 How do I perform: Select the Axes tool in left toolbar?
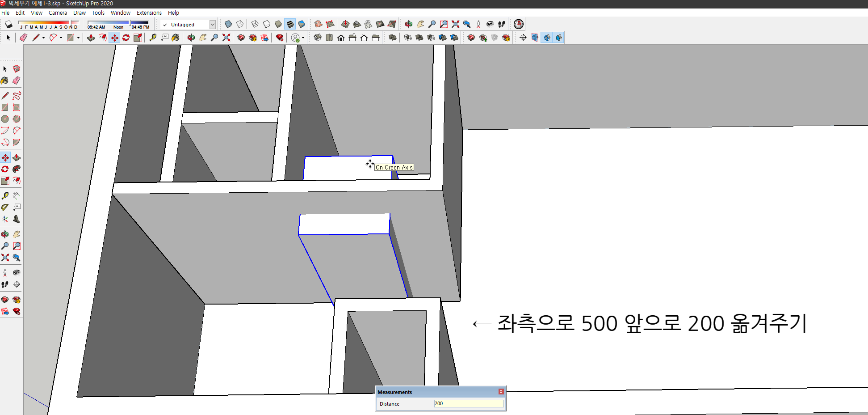pos(5,219)
